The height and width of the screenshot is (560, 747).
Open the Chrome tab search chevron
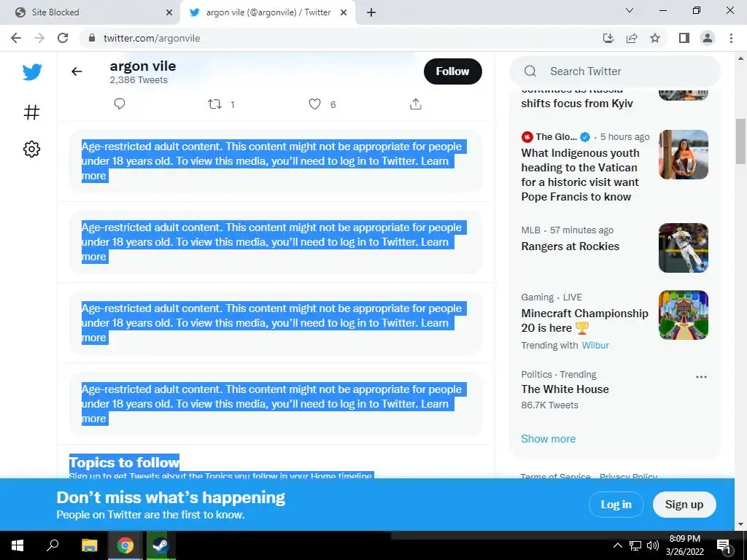pyautogui.click(x=630, y=10)
